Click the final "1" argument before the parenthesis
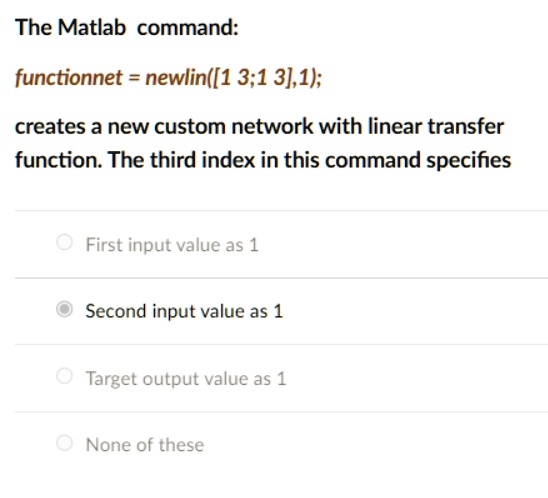Viewport: 548px width, 498px height. click(x=305, y=78)
